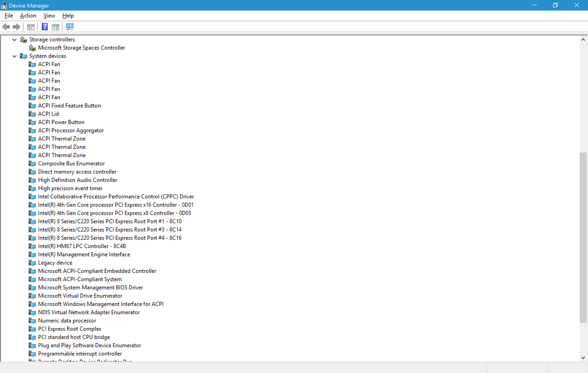The height and width of the screenshot is (373, 588).
Task: Select ACPI Power Button entry
Action: 61,122
